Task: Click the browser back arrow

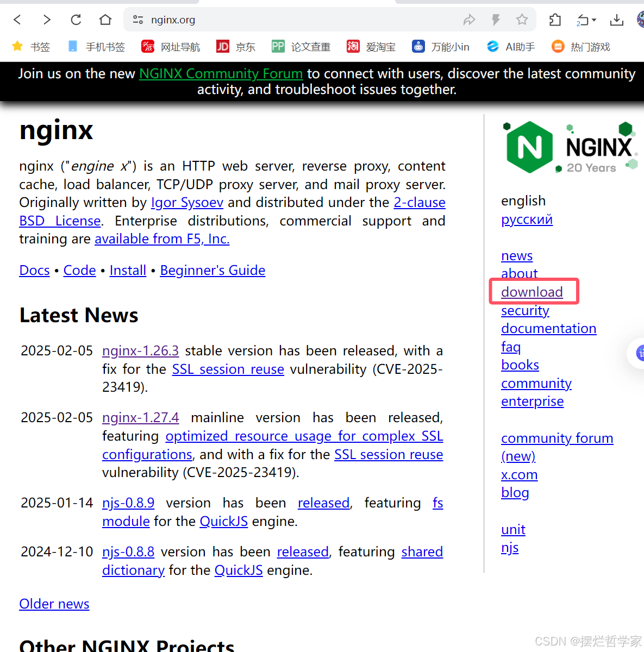Action: point(17,20)
